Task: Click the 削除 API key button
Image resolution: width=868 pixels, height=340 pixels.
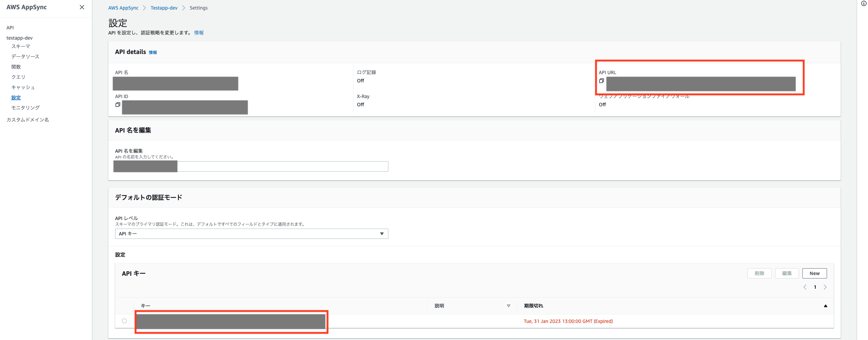Action: pyautogui.click(x=759, y=273)
